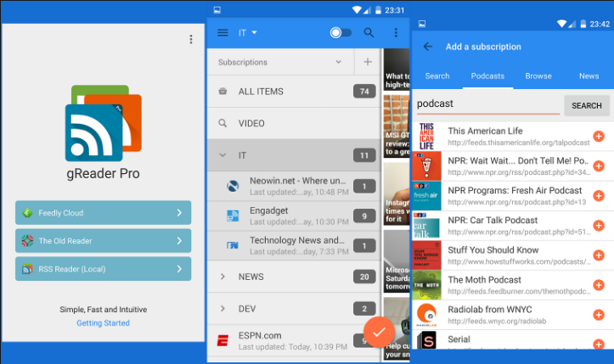Open the Instagram article thumbnail
Image resolution: width=614 pixels, height=364 pixels.
point(397,193)
